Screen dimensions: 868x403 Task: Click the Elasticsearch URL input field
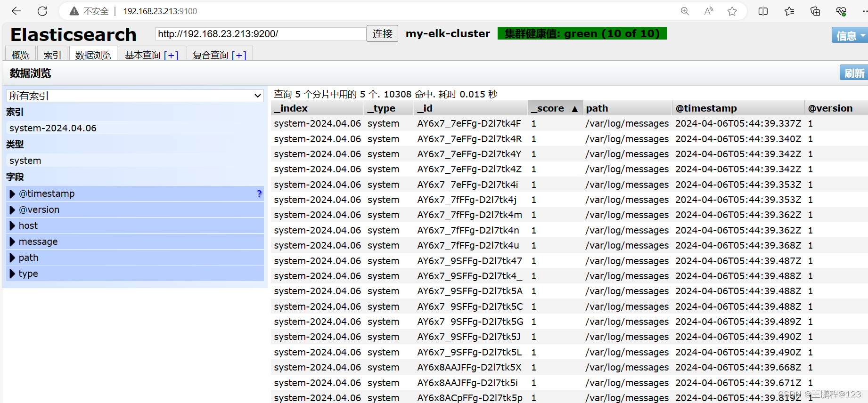click(261, 34)
